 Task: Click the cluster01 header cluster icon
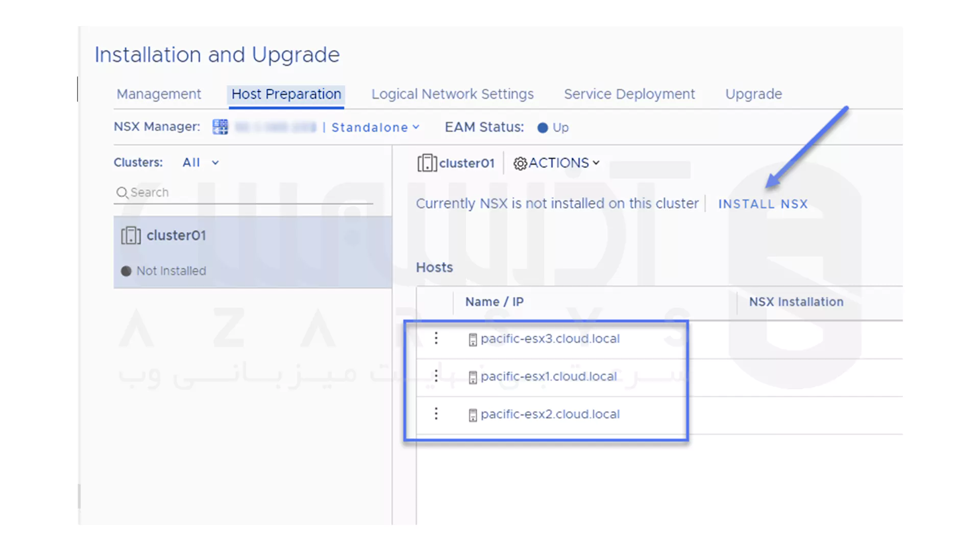point(427,163)
